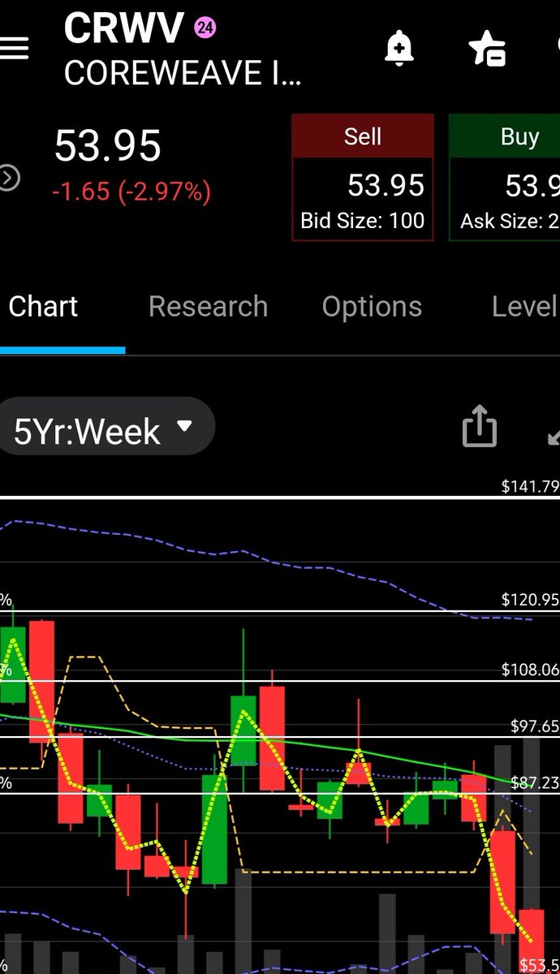Tap the Buy button
The width and height of the screenshot is (560, 974).
click(505, 178)
